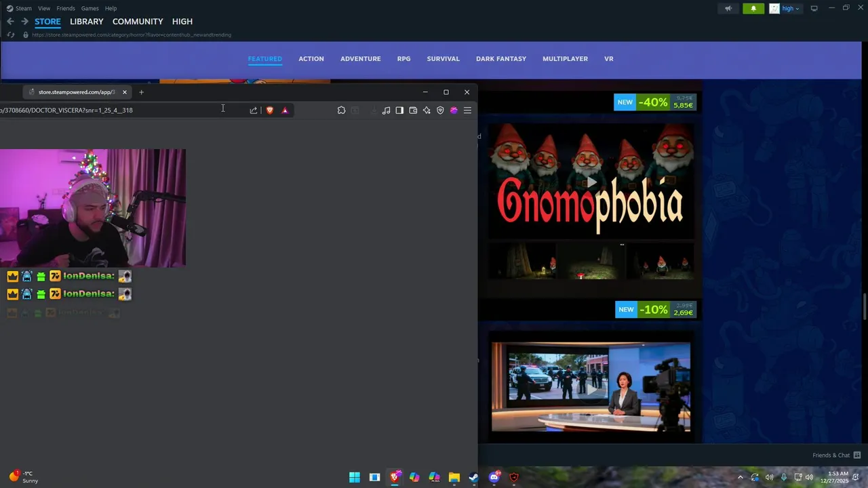Click the Steam page vertical scrollbar

click(864, 307)
